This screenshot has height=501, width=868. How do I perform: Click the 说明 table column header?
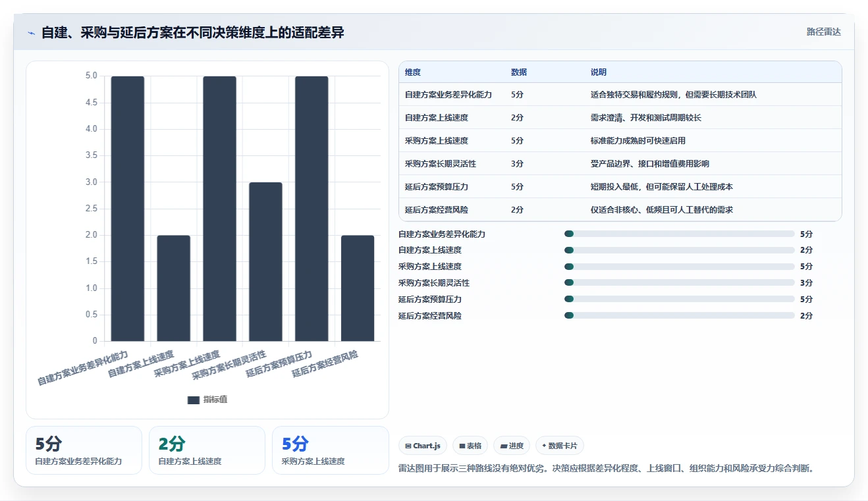point(599,72)
